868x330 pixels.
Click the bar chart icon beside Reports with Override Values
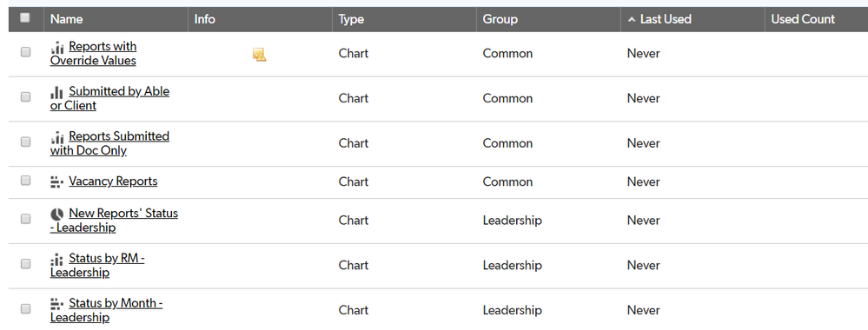pyautogui.click(x=57, y=48)
